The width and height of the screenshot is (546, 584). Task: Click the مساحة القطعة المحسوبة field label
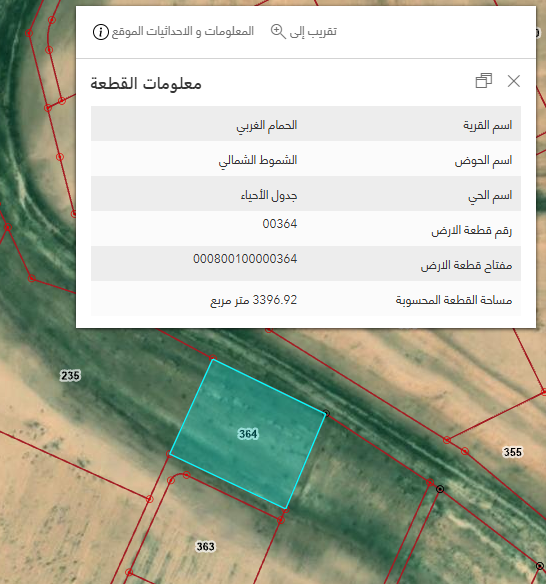(x=454, y=300)
